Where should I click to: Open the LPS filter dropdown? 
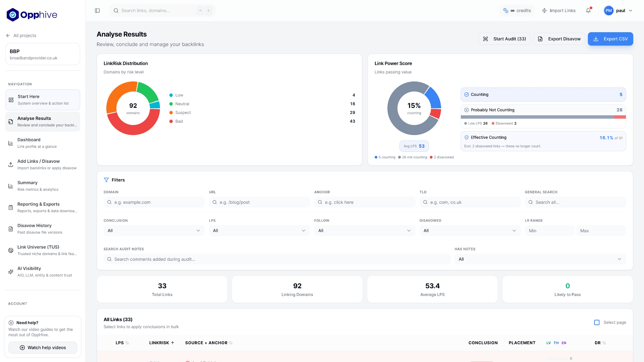259,231
